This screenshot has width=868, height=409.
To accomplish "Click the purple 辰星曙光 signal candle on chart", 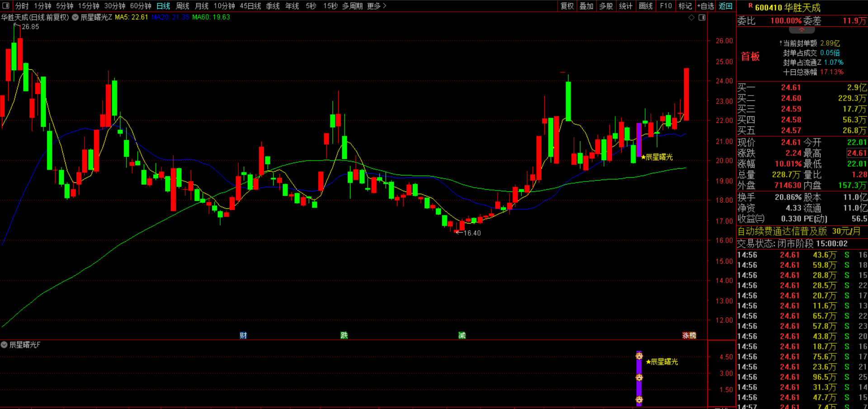I will [639, 140].
